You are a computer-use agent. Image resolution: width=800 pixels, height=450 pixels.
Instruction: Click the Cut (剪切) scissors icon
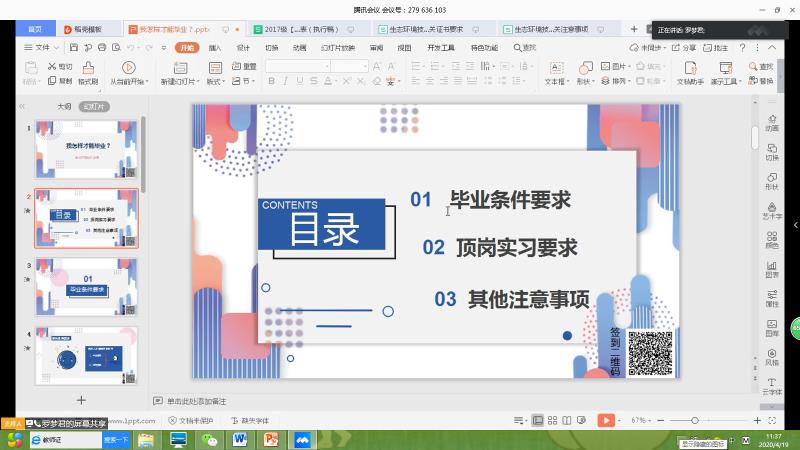point(51,67)
